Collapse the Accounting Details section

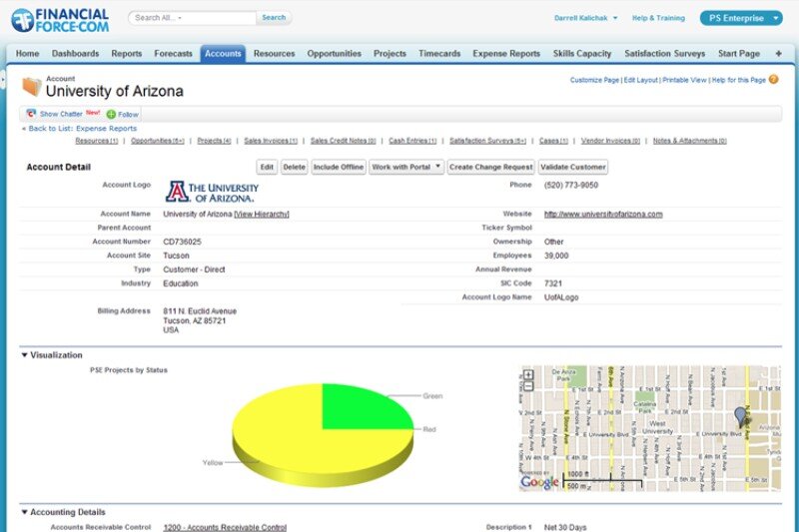click(x=24, y=512)
